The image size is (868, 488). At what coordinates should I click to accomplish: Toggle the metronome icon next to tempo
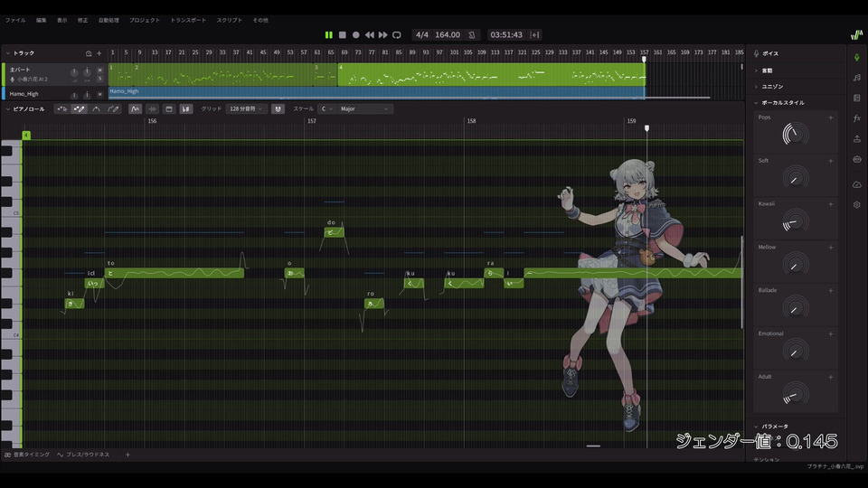tap(471, 34)
